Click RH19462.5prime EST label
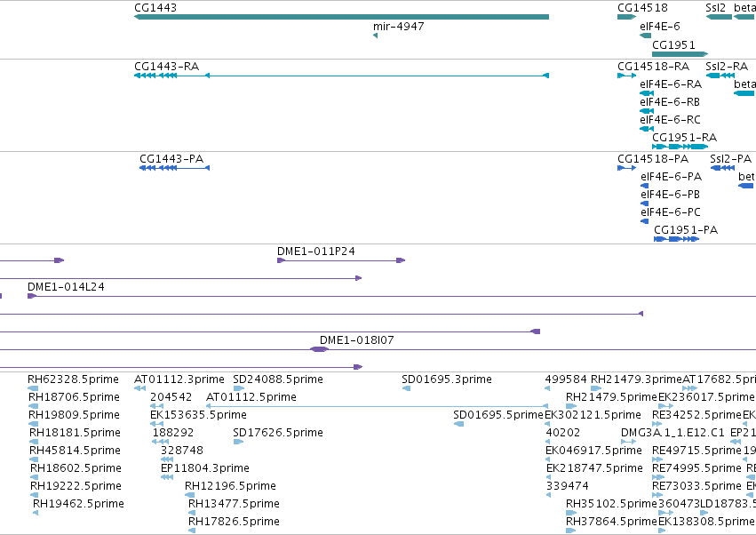Viewport: 756px width, 535px height. 78,504
